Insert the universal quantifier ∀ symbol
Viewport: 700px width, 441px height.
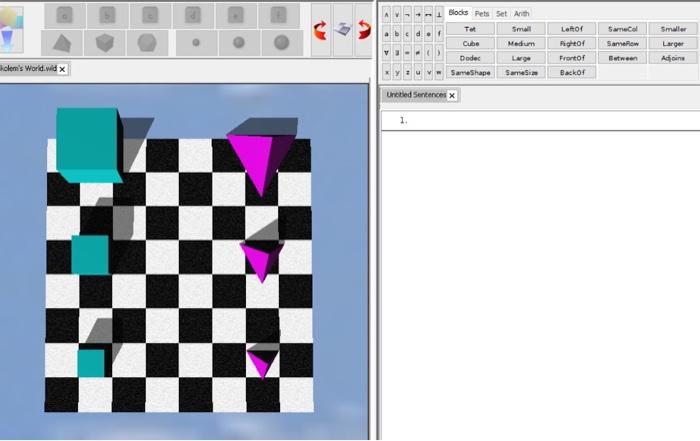(387, 53)
